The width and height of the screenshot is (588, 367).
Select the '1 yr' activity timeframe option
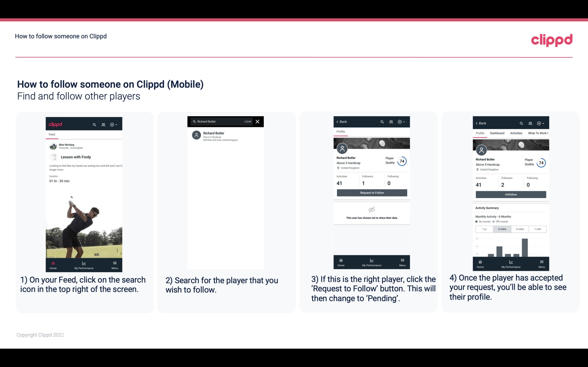click(x=484, y=229)
